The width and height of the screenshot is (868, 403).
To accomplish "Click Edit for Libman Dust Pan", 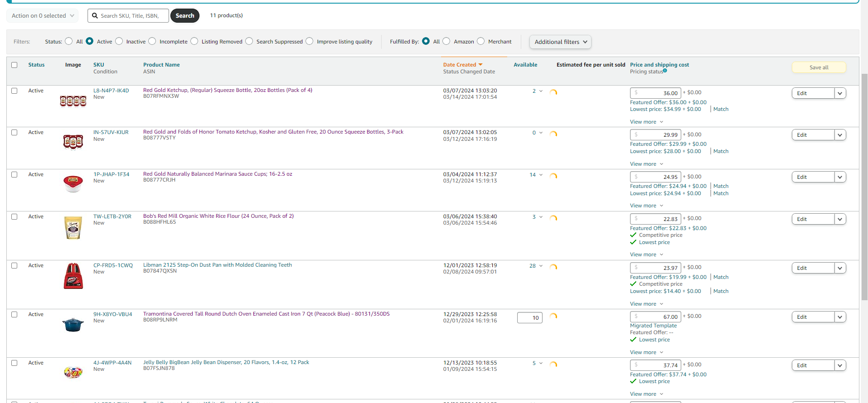I will (x=813, y=268).
